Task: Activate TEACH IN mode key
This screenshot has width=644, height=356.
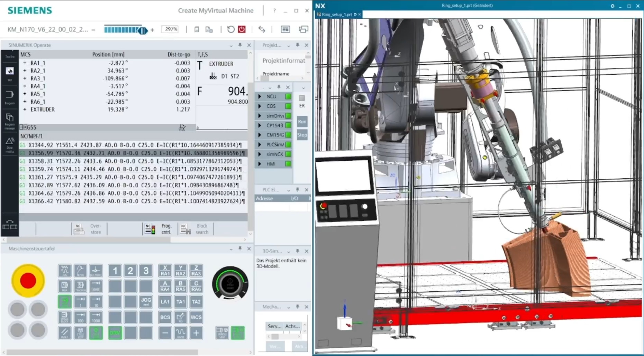Action: click(80, 286)
